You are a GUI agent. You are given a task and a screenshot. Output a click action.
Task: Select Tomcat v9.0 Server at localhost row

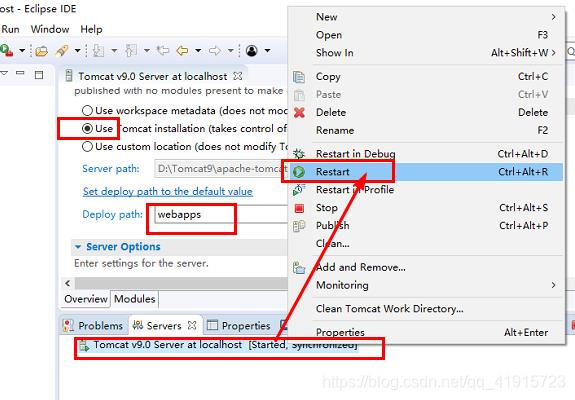coord(218,345)
